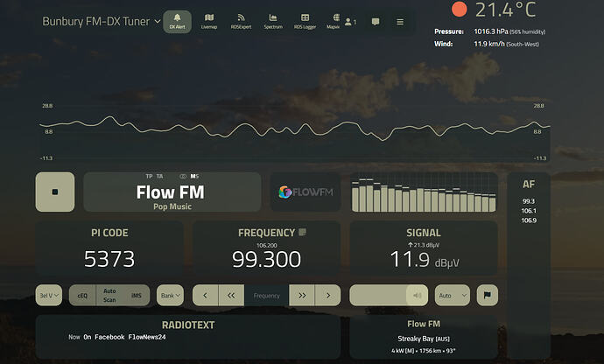This screenshot has height=364, width=604.
Task: Click the Frequency input field
Action: (266, 296)
